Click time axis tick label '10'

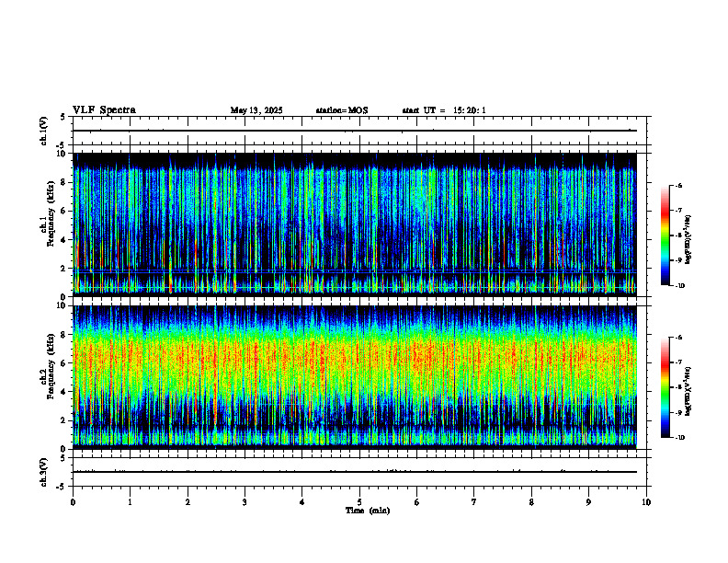pos(646,502)
